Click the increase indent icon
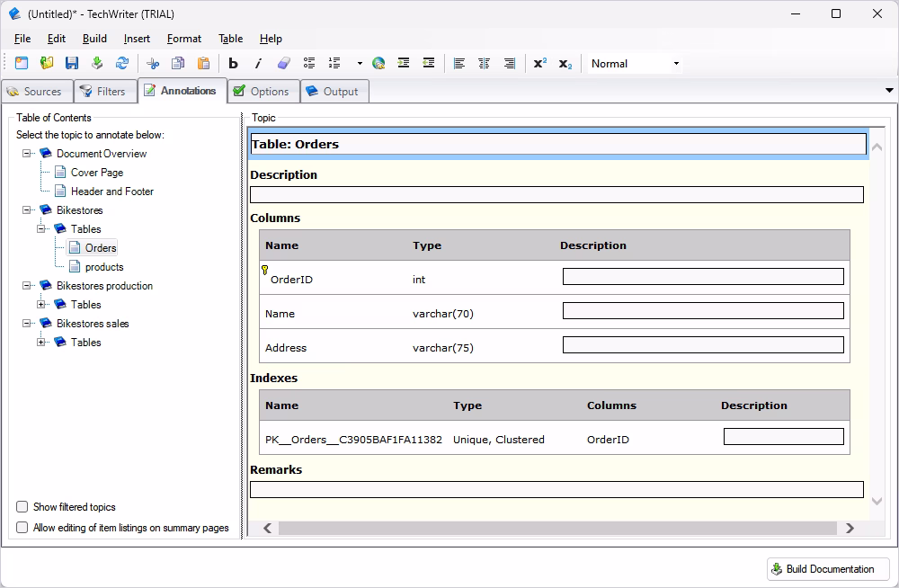Viewport: 899px width, 588px height. tap(404, 63)
